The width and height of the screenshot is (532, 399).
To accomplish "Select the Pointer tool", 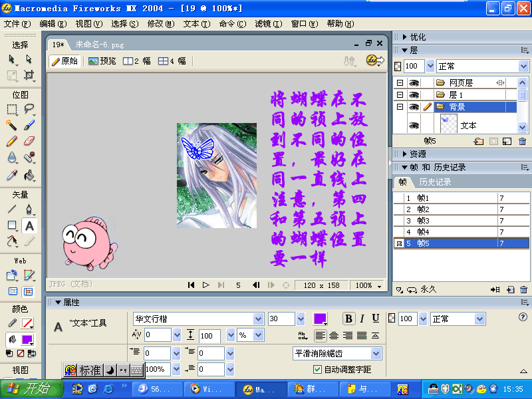I will (x=11, y=59).
